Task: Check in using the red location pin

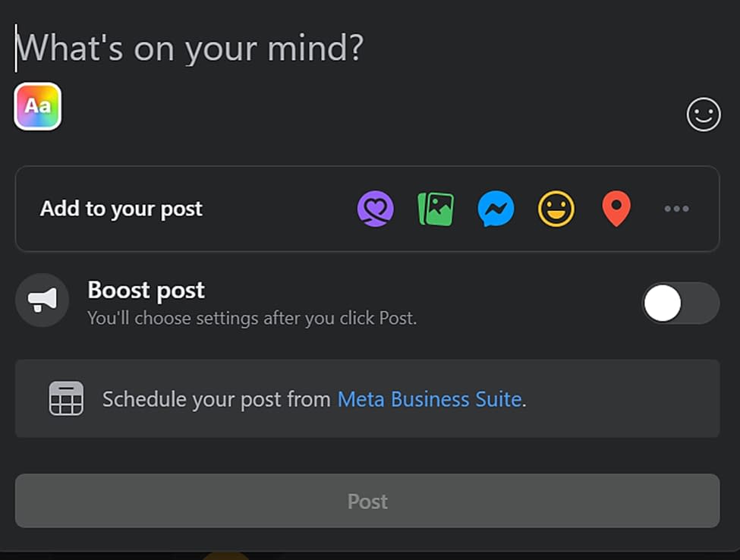Action: pyautogui.click(x=616, y=209)
